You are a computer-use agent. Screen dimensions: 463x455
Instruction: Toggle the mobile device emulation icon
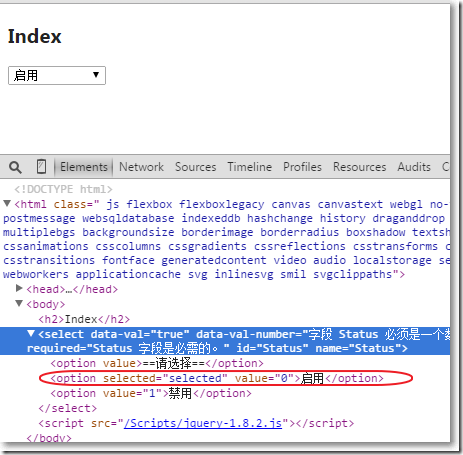coord(41,167)
